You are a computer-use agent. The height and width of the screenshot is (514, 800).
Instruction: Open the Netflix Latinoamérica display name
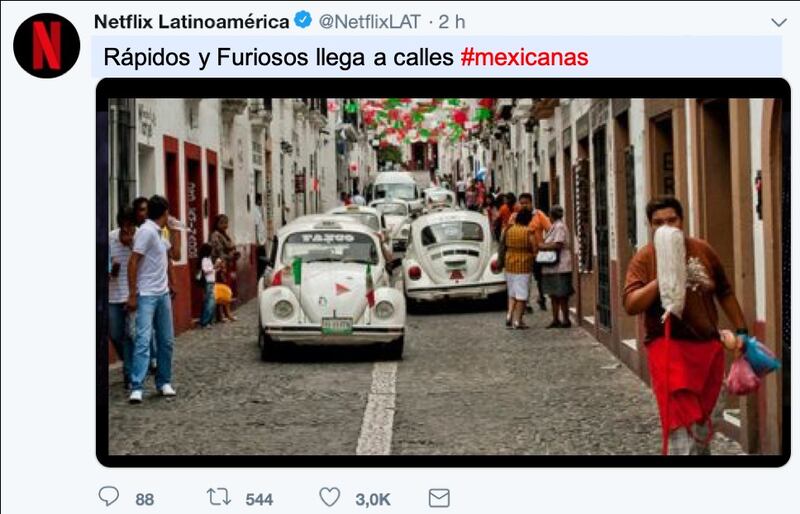click(192, 21)
